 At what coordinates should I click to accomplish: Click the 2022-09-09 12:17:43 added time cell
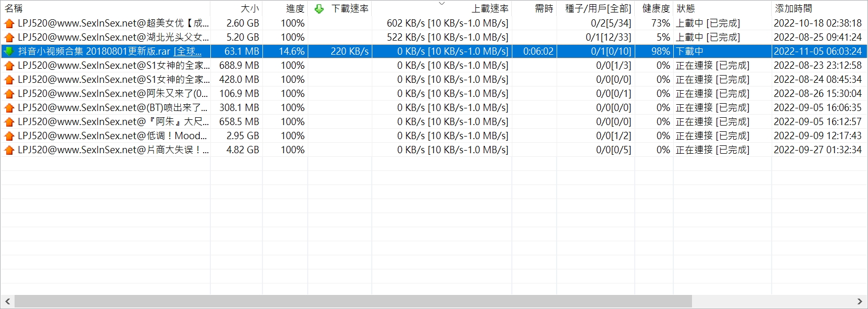(819, 136)
